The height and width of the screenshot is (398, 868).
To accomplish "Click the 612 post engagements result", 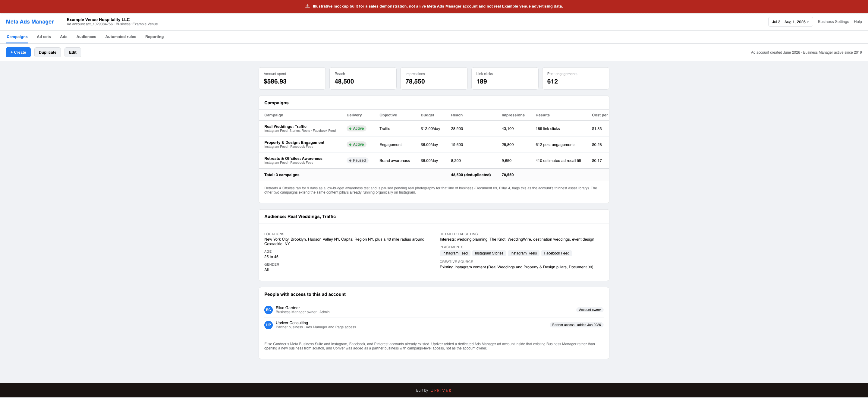I will pos(555,144).
